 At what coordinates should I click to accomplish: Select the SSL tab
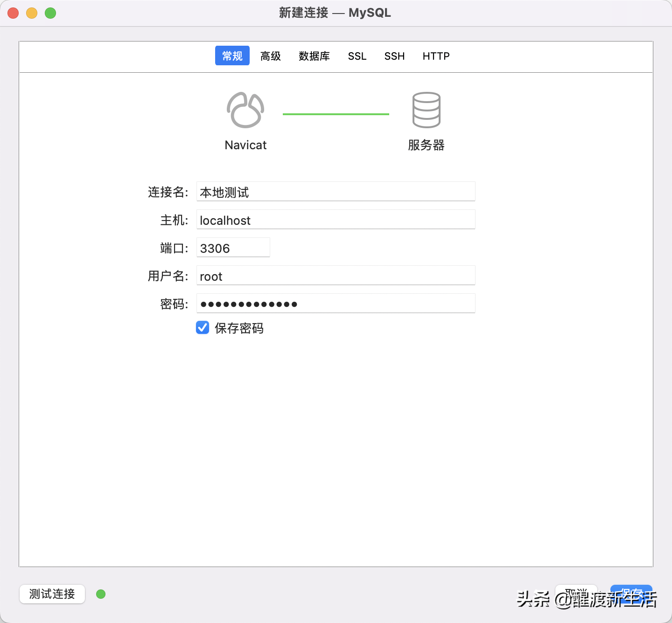coord(357,56)
